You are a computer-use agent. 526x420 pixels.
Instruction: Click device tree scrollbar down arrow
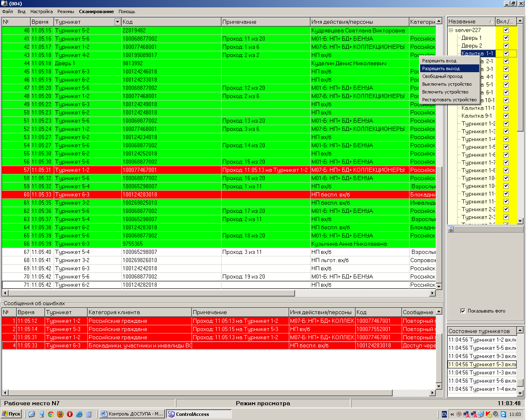tap(520, 221)
